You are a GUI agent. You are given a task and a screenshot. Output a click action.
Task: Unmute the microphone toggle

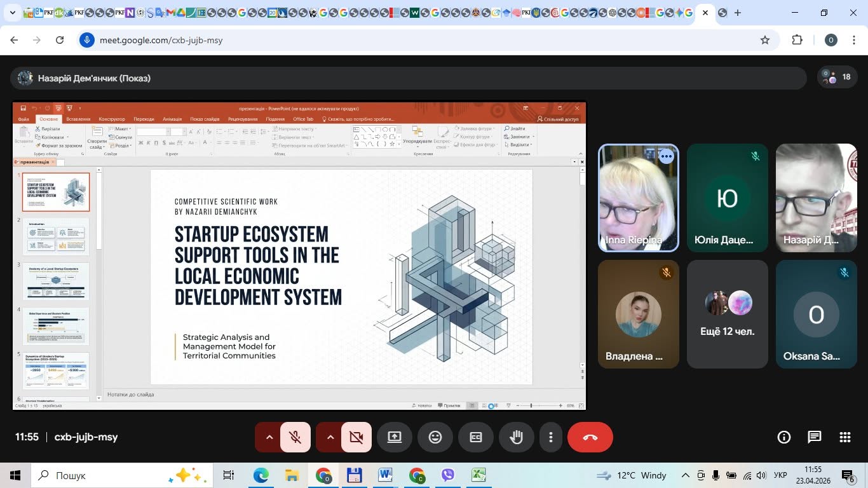click(295, 437)
